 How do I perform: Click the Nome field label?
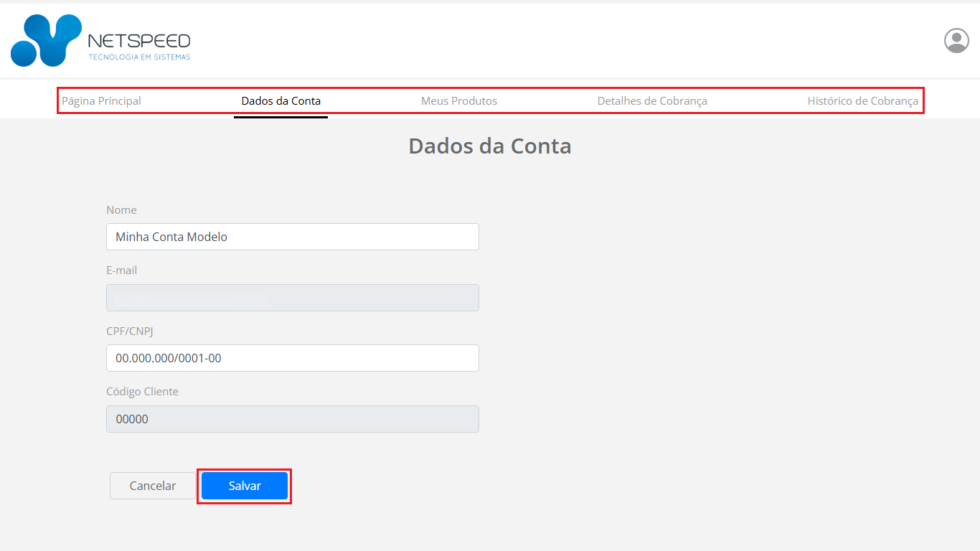[121, 210]
